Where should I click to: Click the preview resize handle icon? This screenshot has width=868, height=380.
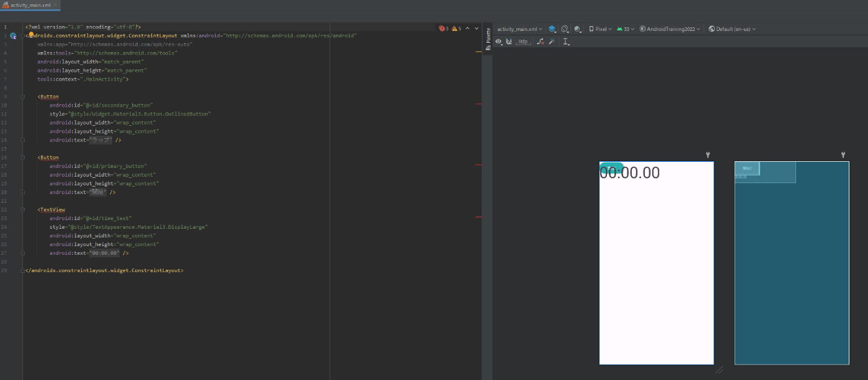(x=720, y=370)
